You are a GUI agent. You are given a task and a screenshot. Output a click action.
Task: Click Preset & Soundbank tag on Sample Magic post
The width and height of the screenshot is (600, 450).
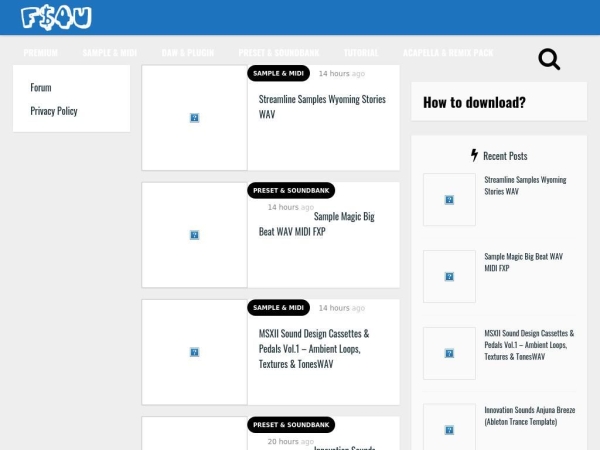click(x=291, y=190)
